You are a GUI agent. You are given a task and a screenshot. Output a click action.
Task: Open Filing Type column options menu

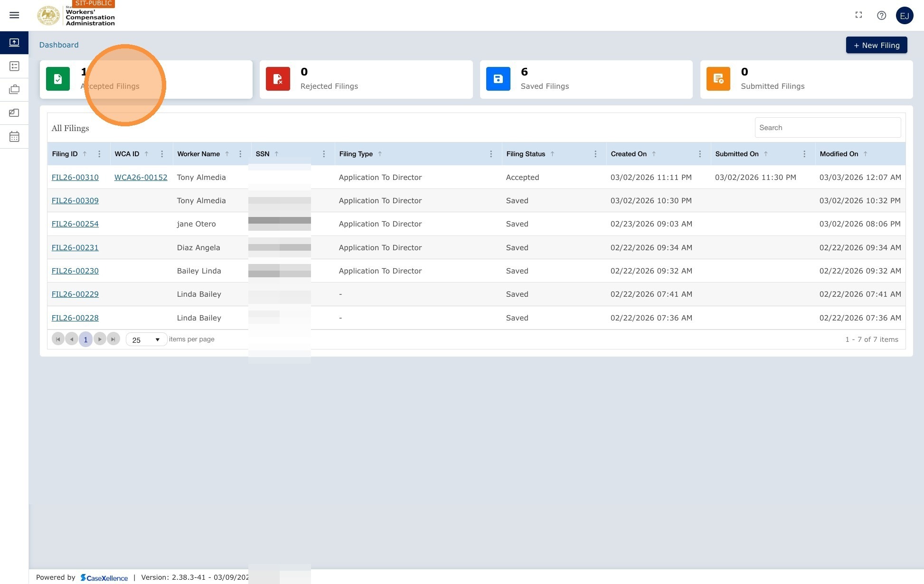(x=491, y=154)
